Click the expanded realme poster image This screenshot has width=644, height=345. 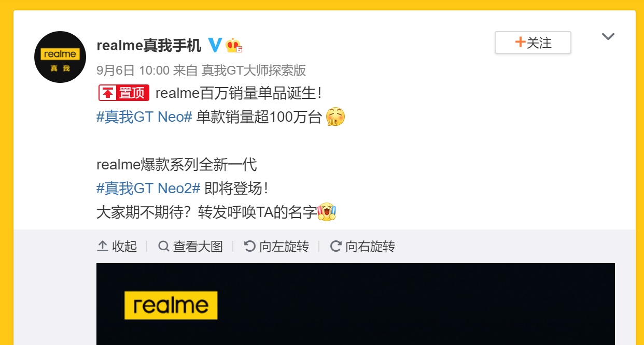(x=356, y=304)
